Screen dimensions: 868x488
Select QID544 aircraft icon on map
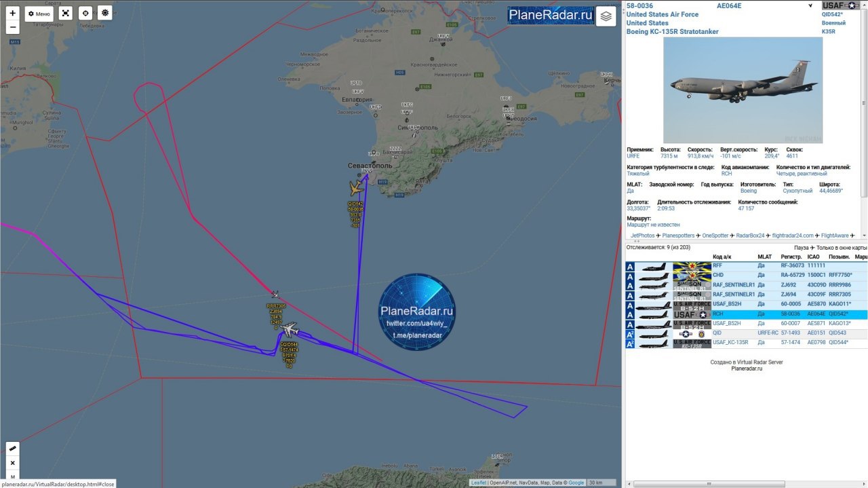(290, 330)
